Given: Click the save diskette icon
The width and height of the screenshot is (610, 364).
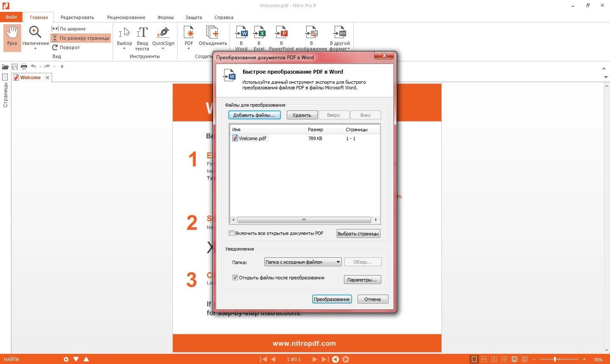Looking at the screenshot, I should [x=14, y=66].
